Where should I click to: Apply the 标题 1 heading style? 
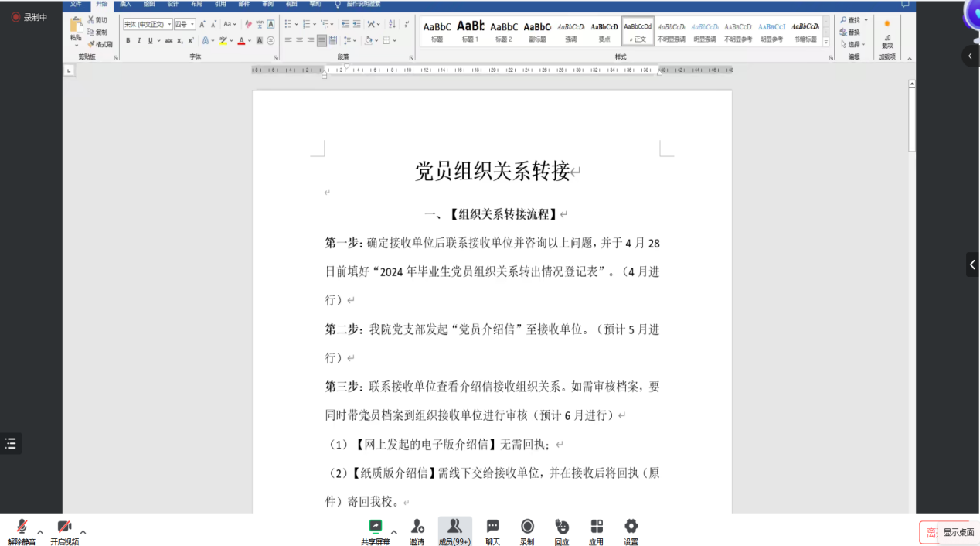coord(471,30)
